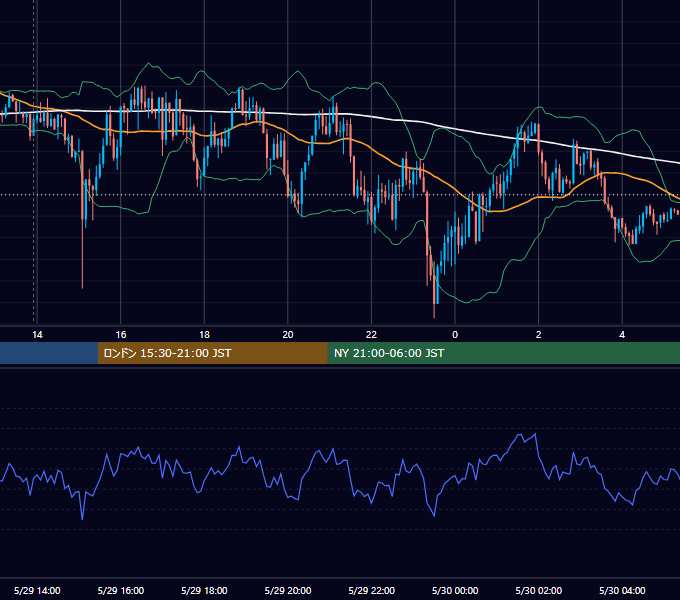Click the 16 hour label on price chart axis

pyautogui.click(x=121, y=335)
